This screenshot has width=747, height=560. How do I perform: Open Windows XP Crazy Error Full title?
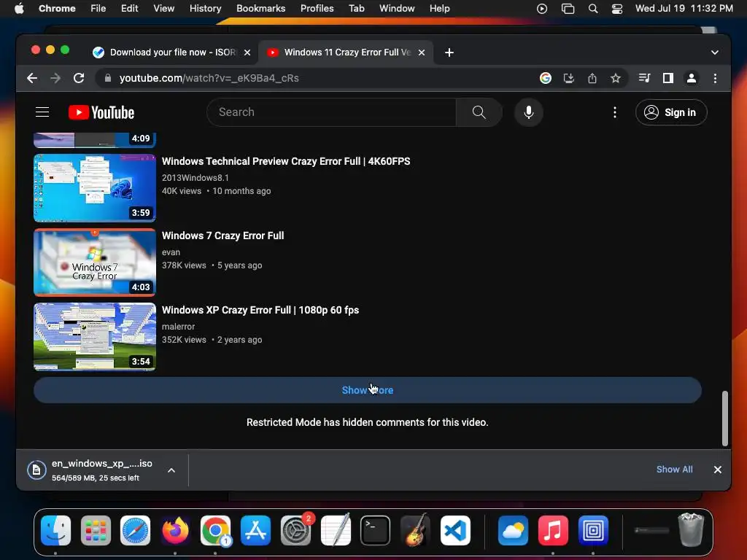260,310
